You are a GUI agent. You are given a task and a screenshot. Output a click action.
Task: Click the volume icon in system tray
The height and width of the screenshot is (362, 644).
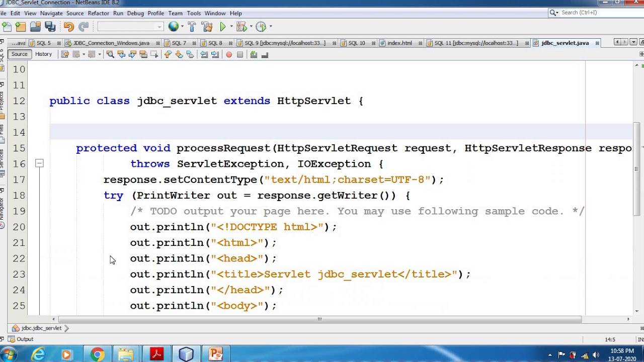(x=596, y=355)
